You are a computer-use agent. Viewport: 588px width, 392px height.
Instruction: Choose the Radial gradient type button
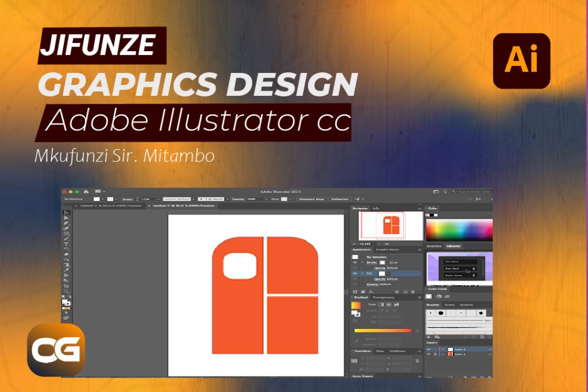tap(389, 305)
